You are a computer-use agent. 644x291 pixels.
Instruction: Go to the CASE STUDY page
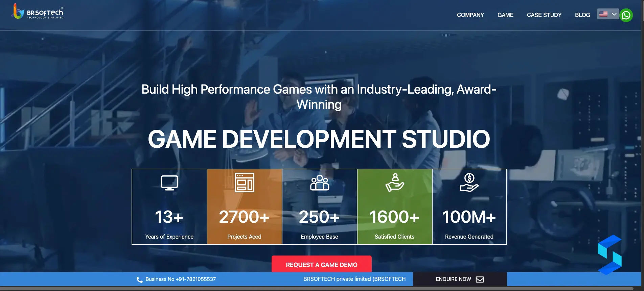[x=544, y=15]
